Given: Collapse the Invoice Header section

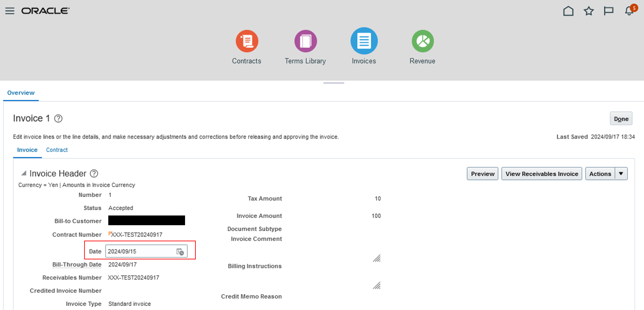Looking at the screenshot, I should [24, 173].
